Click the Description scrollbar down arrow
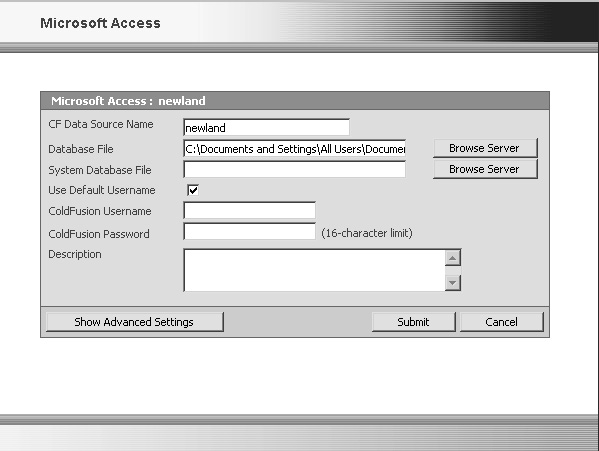 click(453, 283)
